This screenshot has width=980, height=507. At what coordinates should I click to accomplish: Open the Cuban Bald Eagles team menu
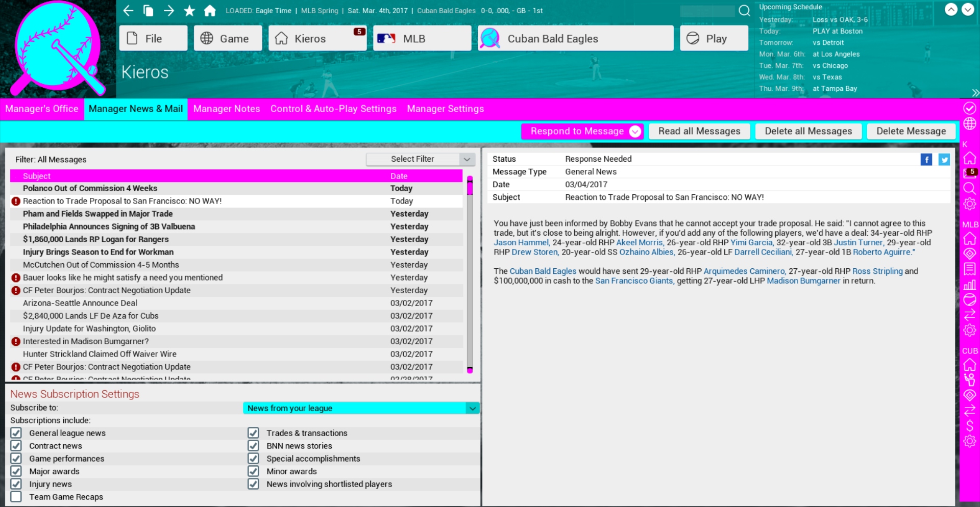click(x=576, y=38)
